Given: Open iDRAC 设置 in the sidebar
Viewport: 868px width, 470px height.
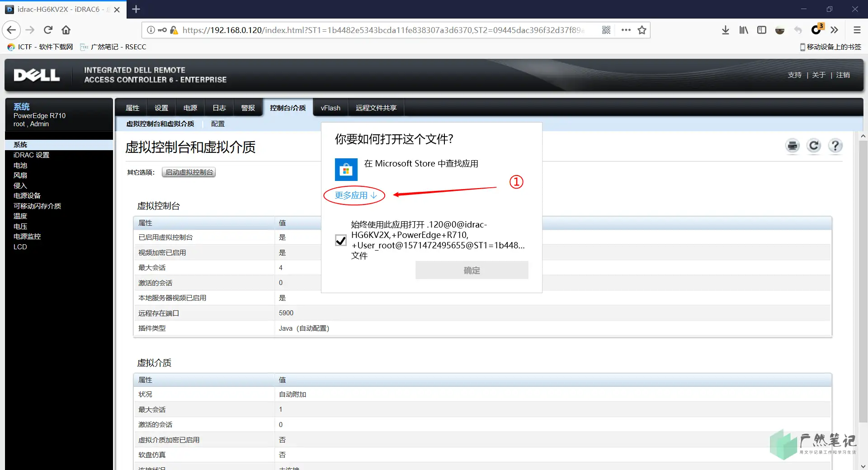Looking at the screenshot, I should tap(31, 155).
